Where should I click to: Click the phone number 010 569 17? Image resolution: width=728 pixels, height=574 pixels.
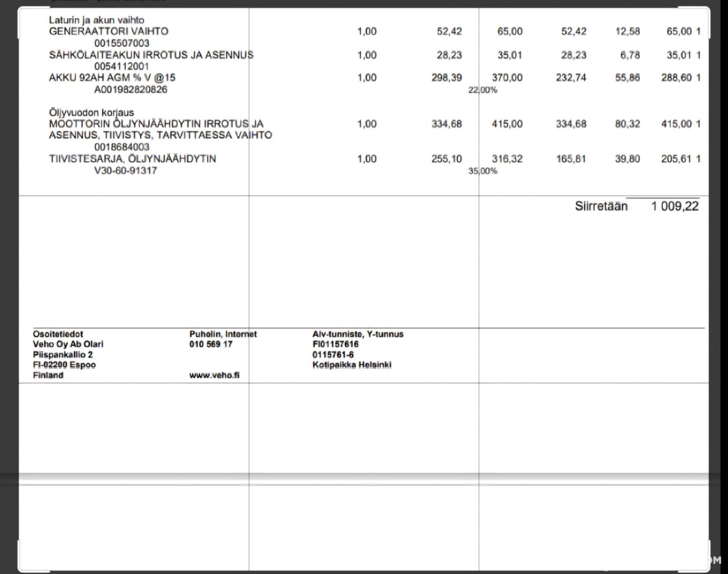211,344
